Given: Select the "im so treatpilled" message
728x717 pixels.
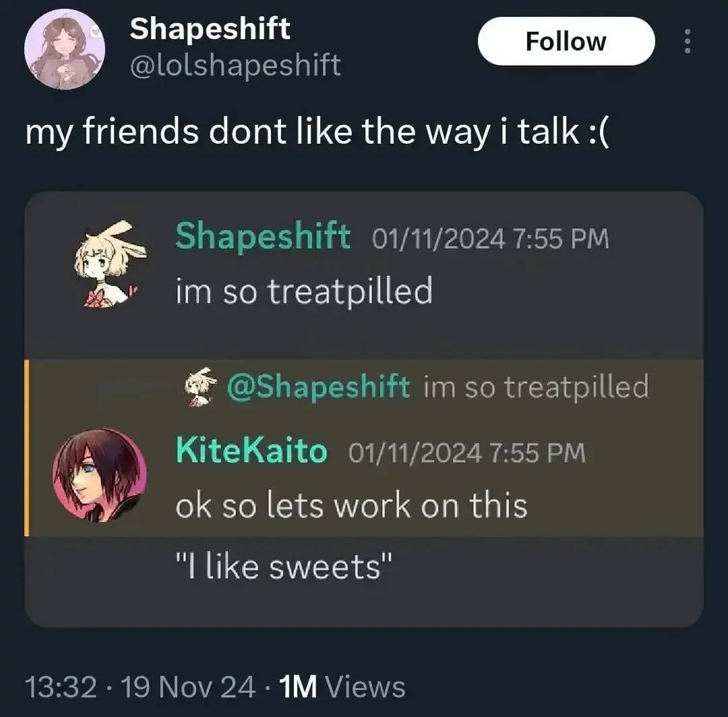Looking at the screenshot, I should coord(304,291).
